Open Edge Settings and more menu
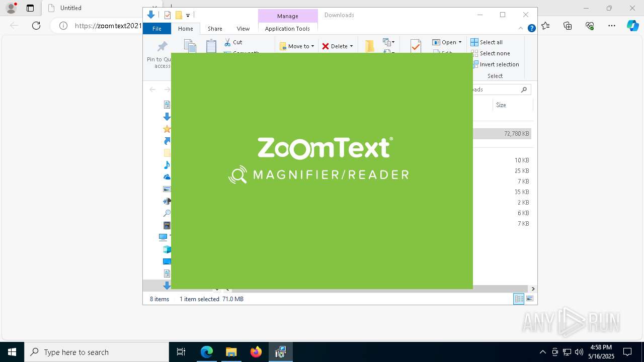The image size is (644, 362). coord(612,26)
